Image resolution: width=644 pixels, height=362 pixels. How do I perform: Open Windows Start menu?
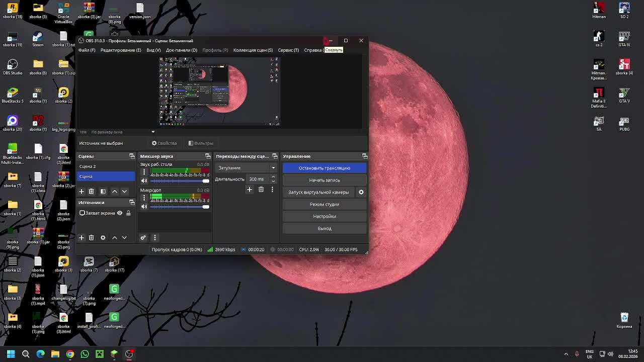tap(11, 354)
